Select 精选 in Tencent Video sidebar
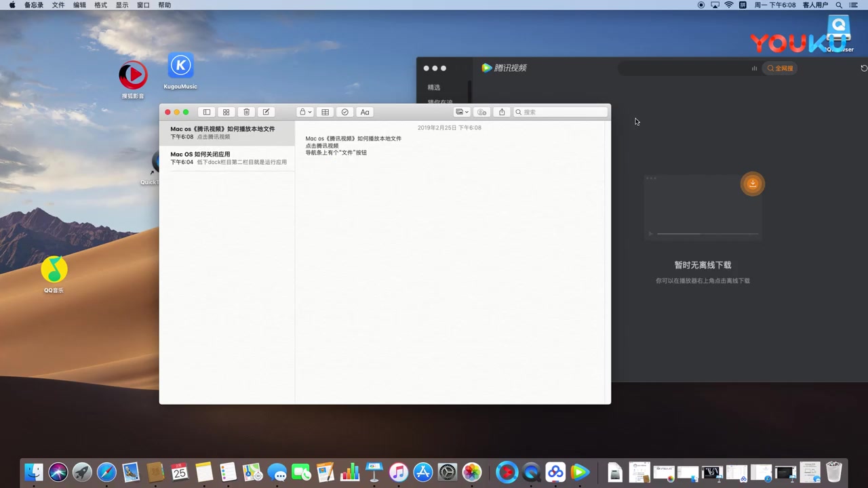This screenshot has width=868, height=488. pyautogui.click(x=434, y=87)
